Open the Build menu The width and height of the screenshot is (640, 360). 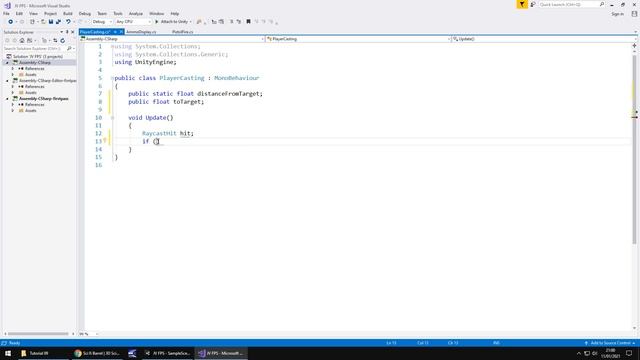[x=68, y=14]
